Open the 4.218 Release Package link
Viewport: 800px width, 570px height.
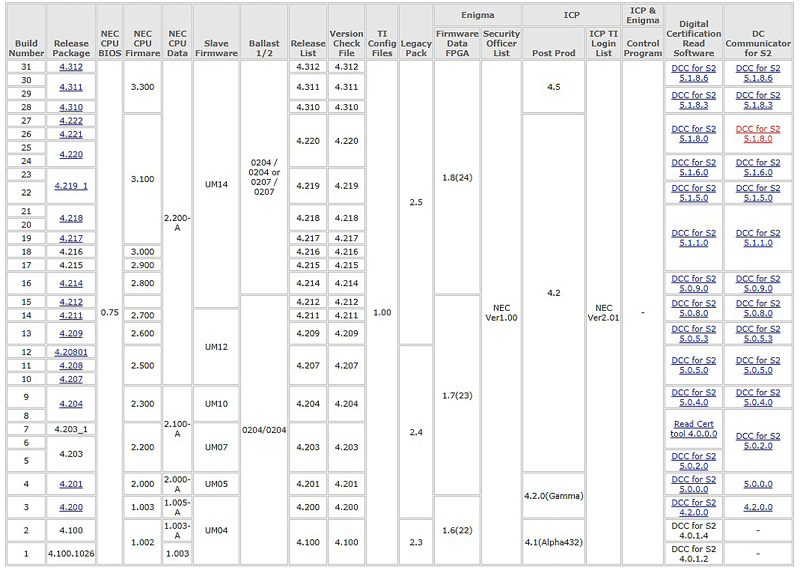71,218
